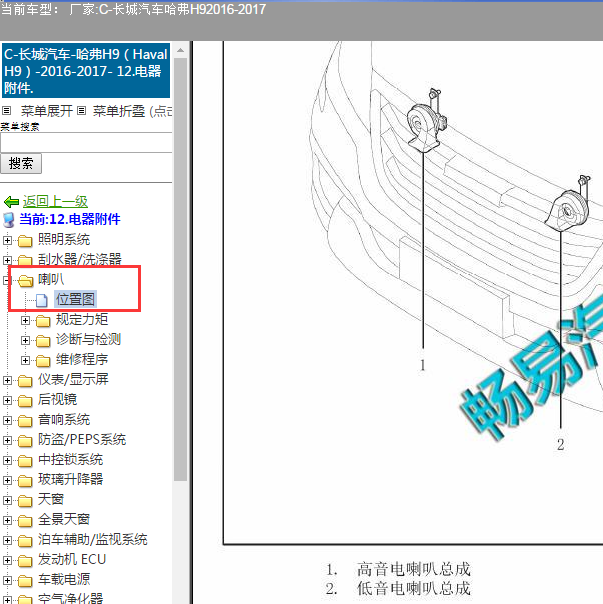The height and width of the screenshot is (604, 603).
Task: Click the 泊车辅助/监视系统 folder icon
Action: pyautogui.click(x=25, y=541)
